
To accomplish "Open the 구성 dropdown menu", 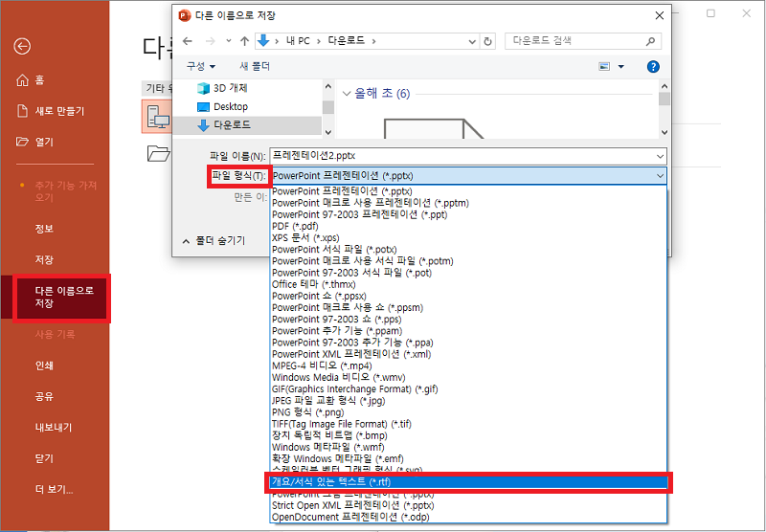I will [x=201, y=66].
